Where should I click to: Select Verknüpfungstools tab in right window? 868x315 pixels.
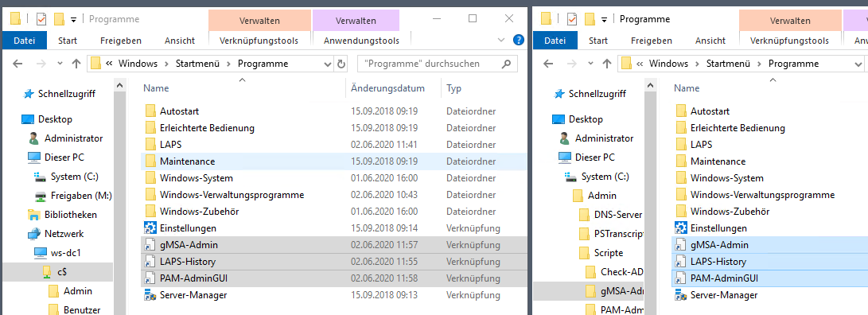(x=790, y=41)
